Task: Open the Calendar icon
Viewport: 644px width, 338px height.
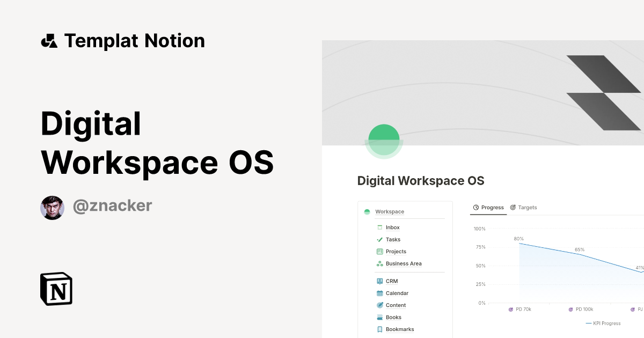Action: [x=379, y=293]
